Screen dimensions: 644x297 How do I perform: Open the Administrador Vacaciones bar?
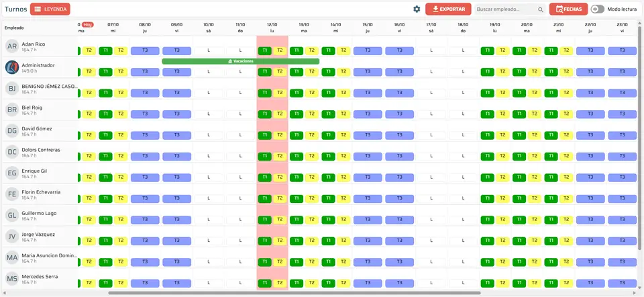pyautogui.click(x=241, y=61)
